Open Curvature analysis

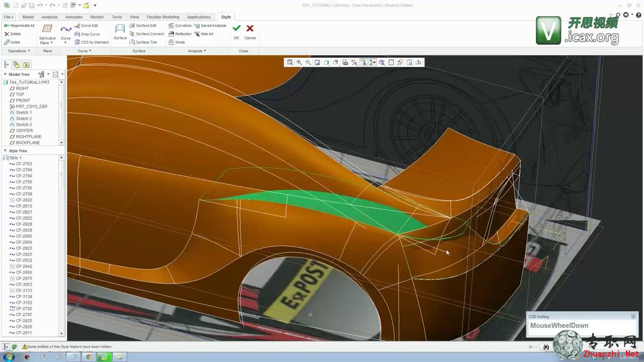[180, 26]
